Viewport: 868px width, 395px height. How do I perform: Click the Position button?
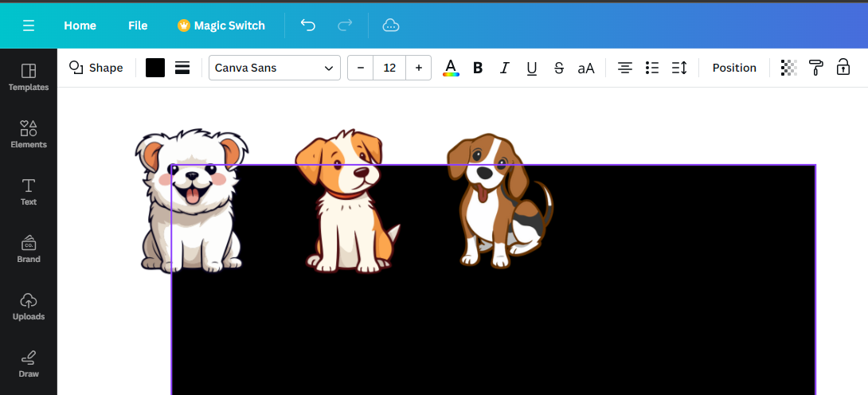(734, 68)
